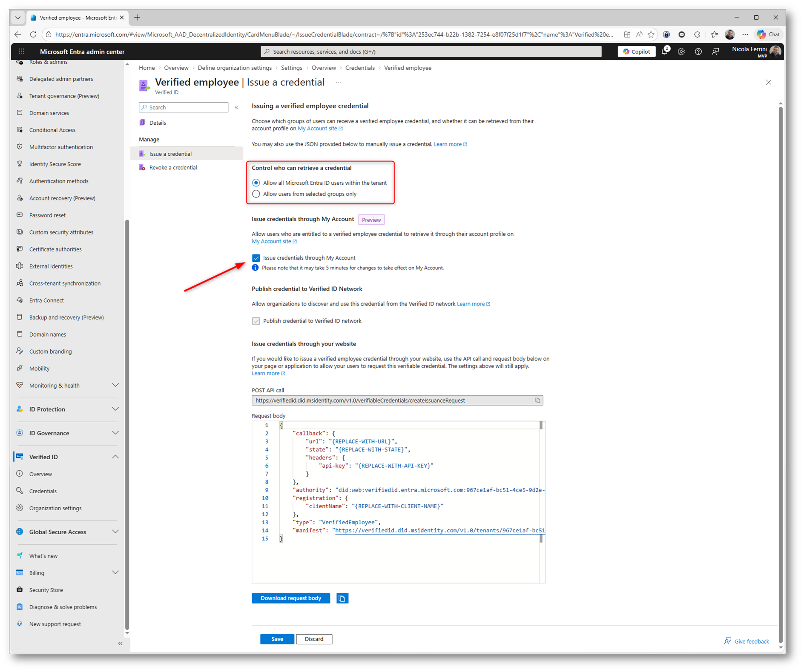Expand Monitoring & health section
The width and height of the screenshot is (804, 672).
click(x=115, y=385)
